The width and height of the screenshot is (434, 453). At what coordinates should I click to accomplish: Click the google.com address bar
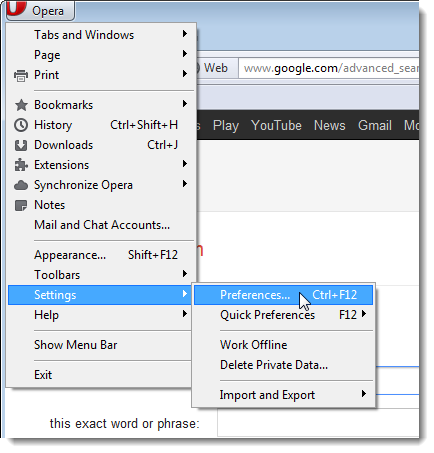(x=329, y=68)
